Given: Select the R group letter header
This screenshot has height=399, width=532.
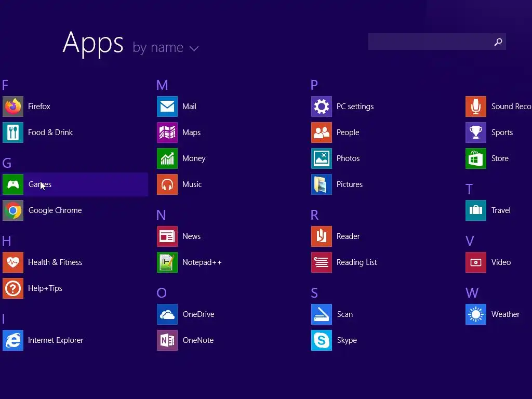Looking at the screenshot, I should click(314, 215).
